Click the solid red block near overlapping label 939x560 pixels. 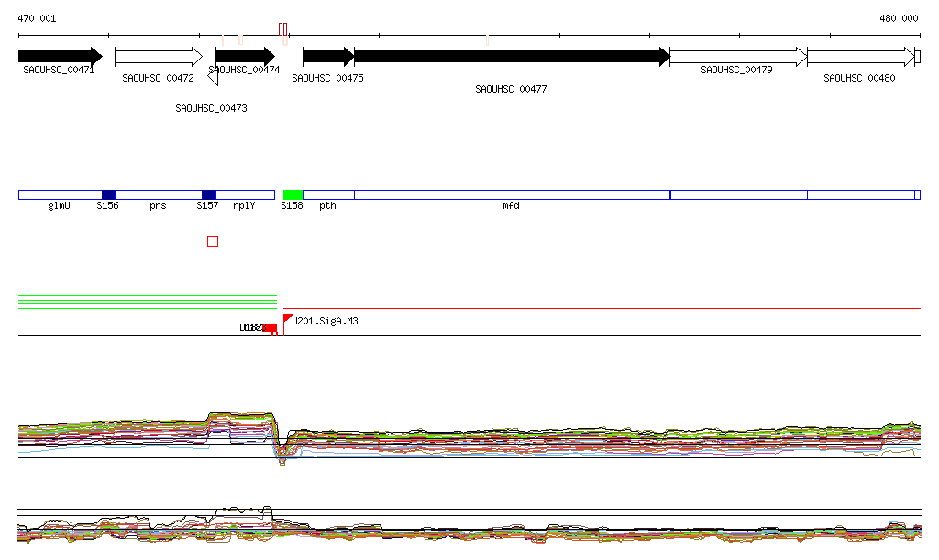270,327
